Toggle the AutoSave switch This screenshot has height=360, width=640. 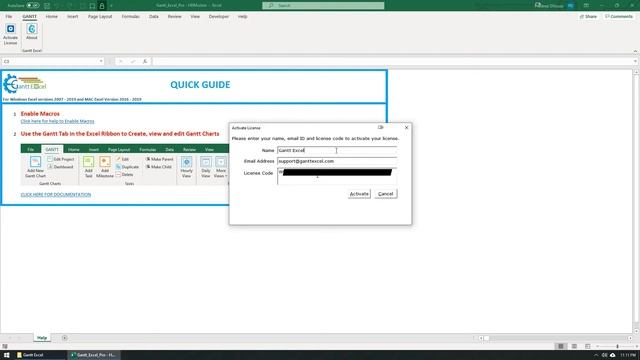click(x=33, y=6)
